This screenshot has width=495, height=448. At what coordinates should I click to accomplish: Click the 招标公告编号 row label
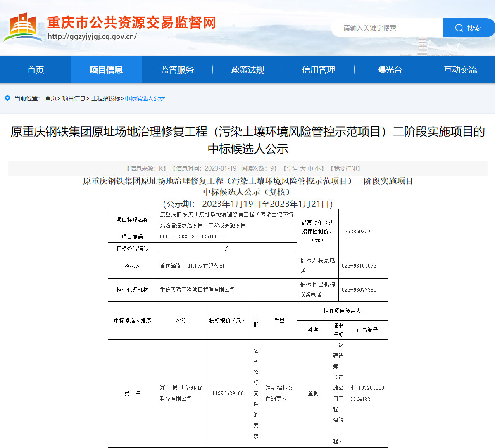click(132, 248)
